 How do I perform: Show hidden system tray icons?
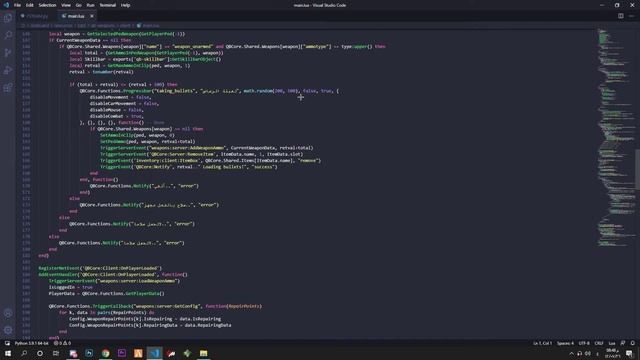click(571, 353)
